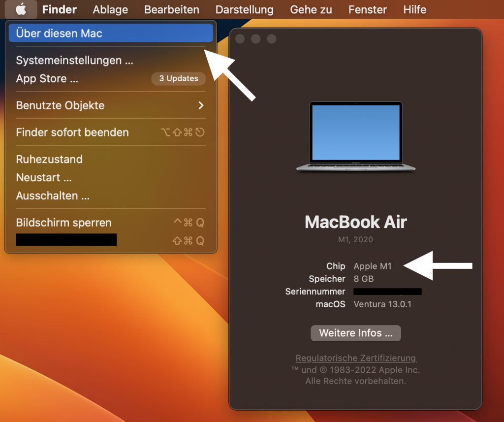The height and width of the screenshot is (422, 504).
Task: Open the Bearbeiten menu
Action: pos(172,10)
